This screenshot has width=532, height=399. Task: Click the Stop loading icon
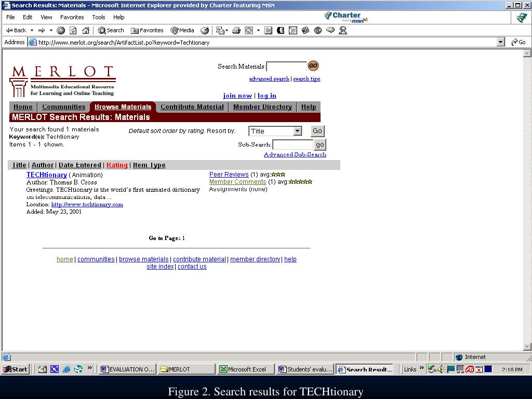coord(61,30)
